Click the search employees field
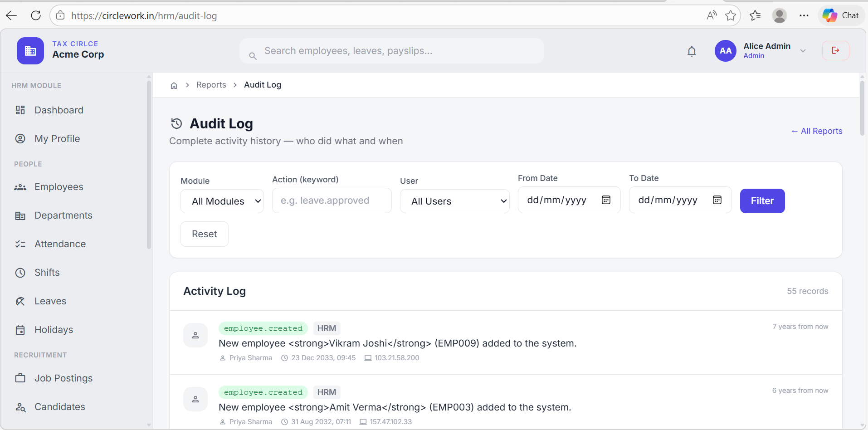The width and height of the screenshot is (868, 430). [391, 50]
